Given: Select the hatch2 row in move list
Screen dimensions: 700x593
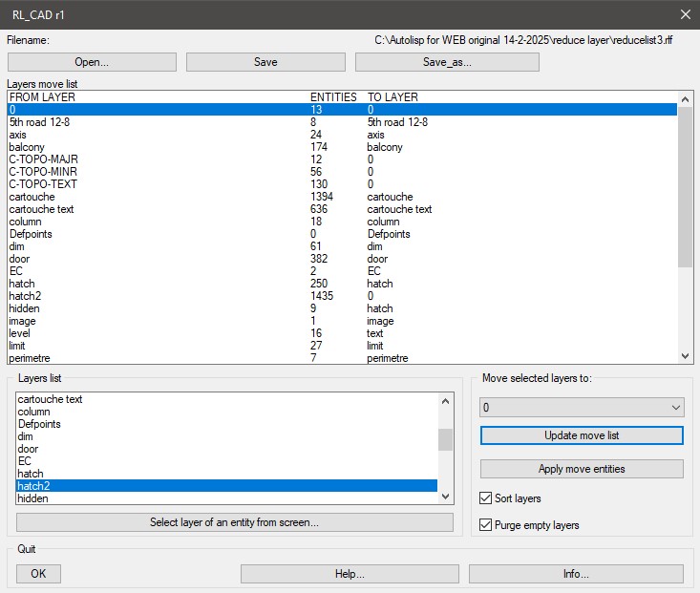Looking at the screenshot, I should pyautogui.click(x=24, y=296).
